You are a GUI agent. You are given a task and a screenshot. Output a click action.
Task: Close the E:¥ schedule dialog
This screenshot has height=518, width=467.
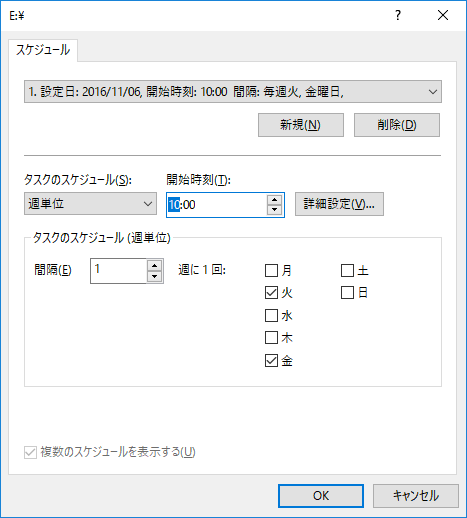point(443,15)
